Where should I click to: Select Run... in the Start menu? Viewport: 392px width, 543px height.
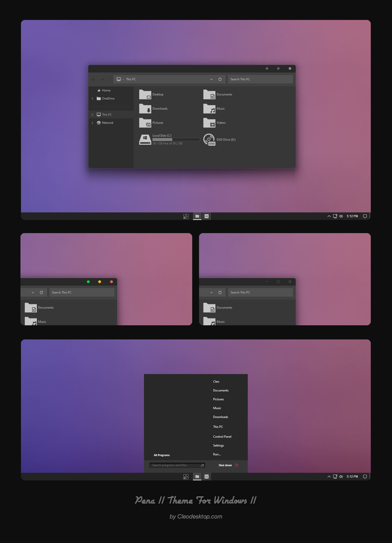[x=217, y=454]
